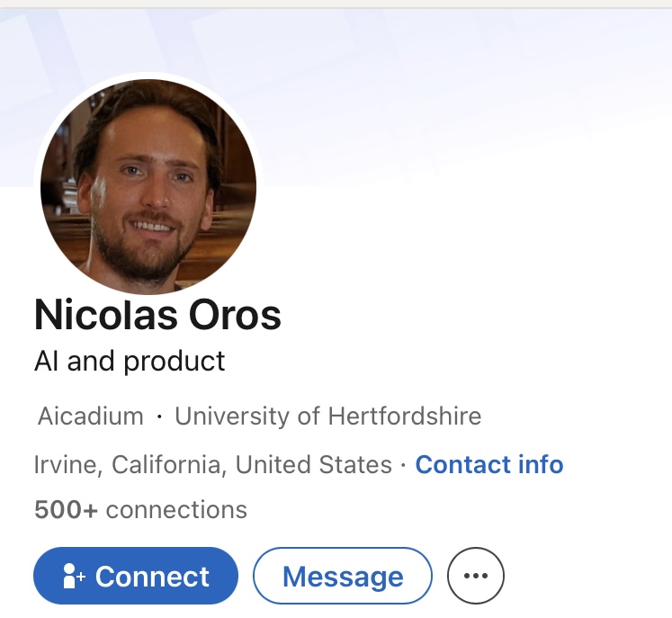
Task: Click Nicolas Oros's profile photo
Action: coord(148,187)
